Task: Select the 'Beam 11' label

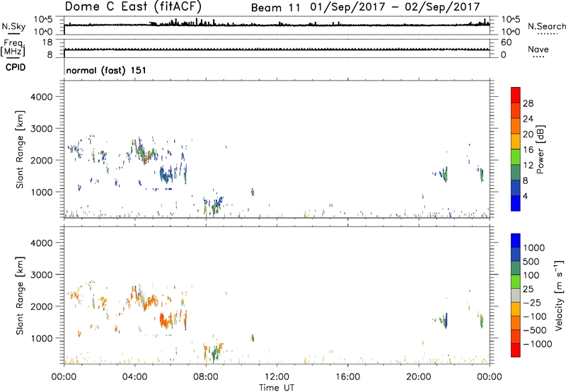Action: coord(275,8)
